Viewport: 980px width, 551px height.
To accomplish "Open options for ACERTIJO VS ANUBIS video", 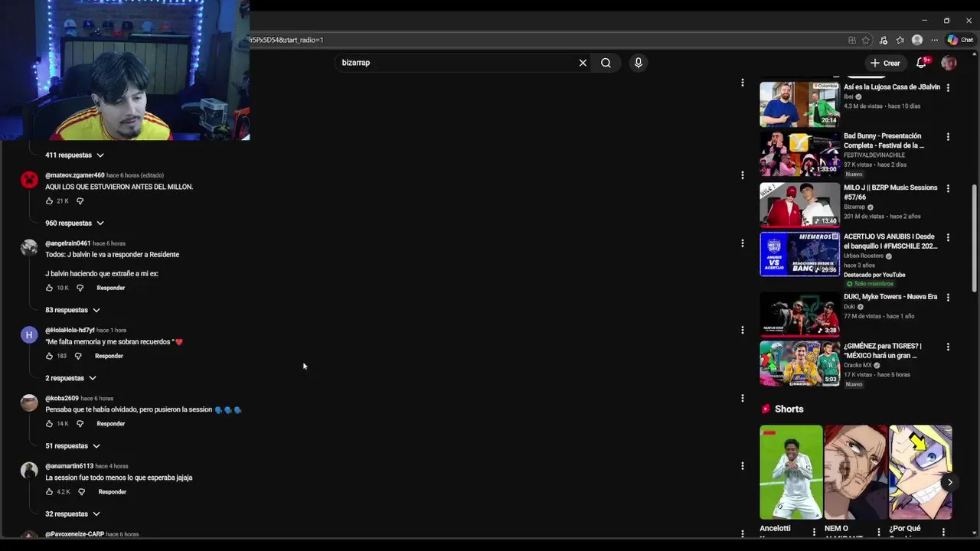I will (948, 238).
